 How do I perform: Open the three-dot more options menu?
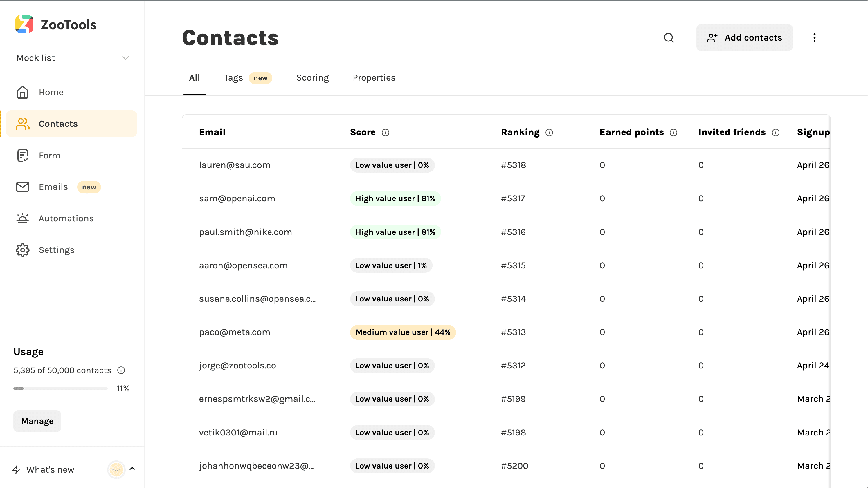[x=814, y=38]
